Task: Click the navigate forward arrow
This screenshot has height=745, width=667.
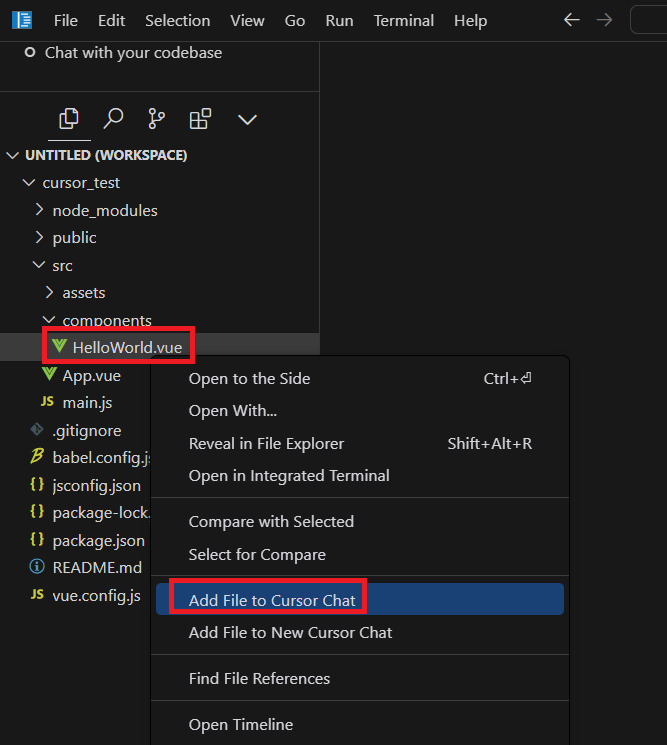Action: 604,20
